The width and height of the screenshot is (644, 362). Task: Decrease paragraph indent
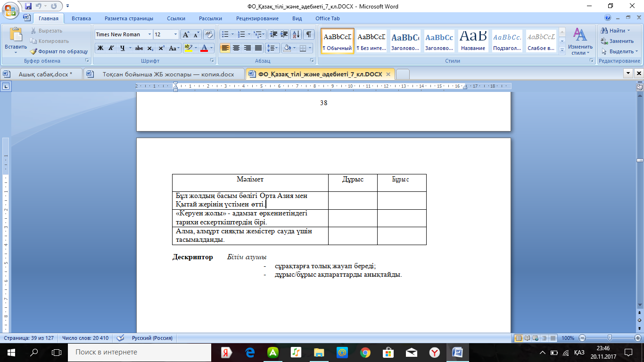(x=273, y=34)
